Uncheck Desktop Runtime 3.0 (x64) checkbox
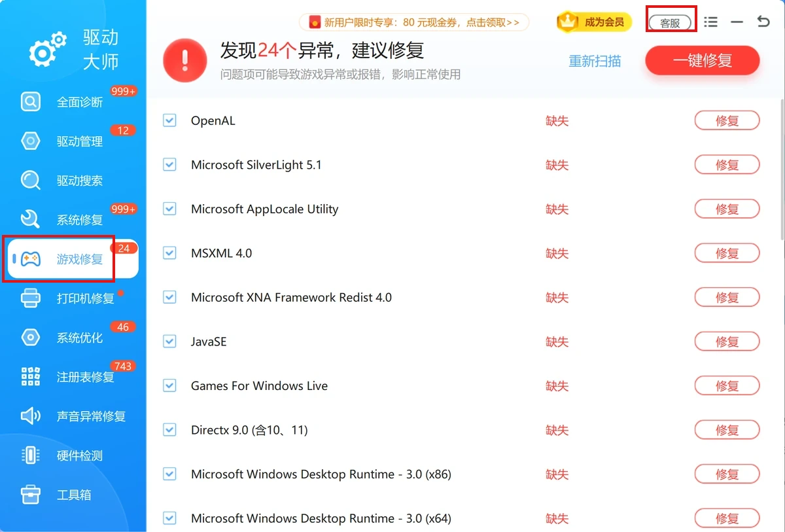785x532 pixels. coord(169,518)
